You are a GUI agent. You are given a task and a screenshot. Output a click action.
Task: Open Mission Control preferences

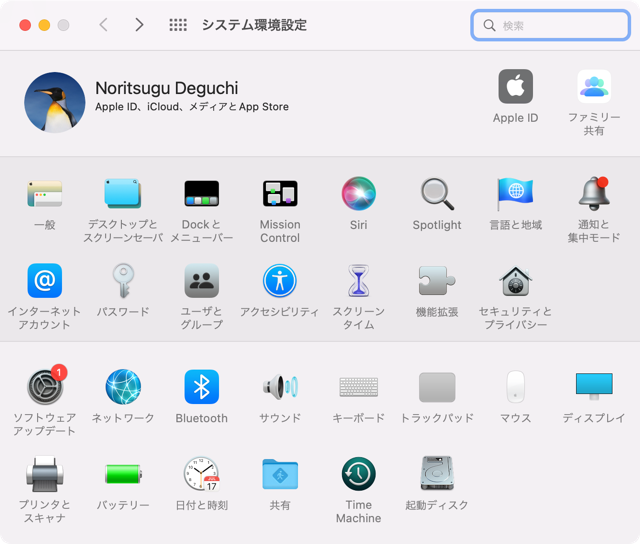[280, 194]
